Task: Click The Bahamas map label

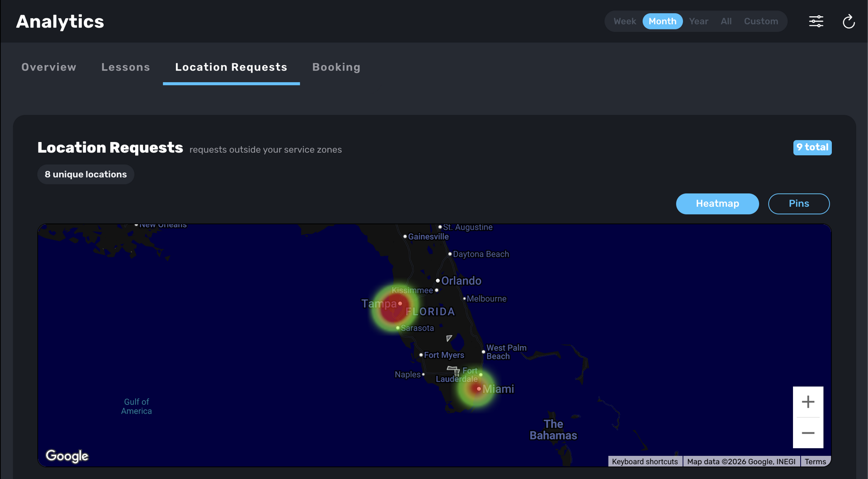Action: [x=553, y=430]
